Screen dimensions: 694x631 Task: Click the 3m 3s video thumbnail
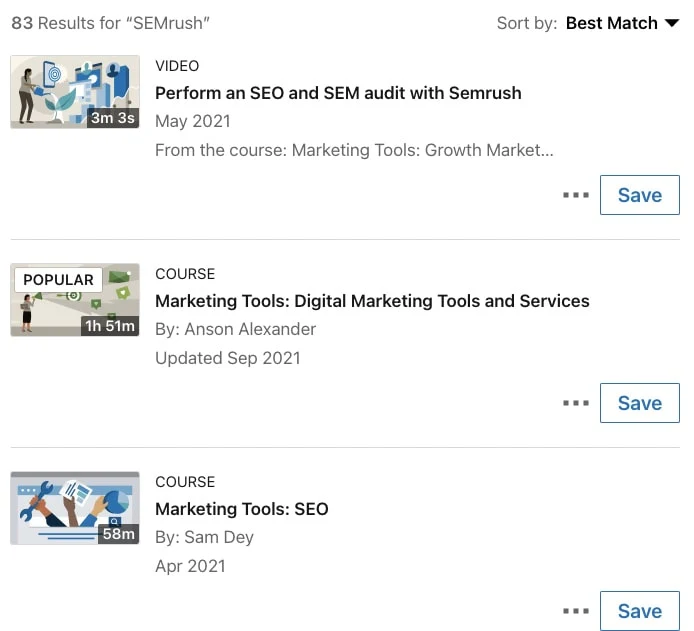pyautogui.click(x=75, y=92)
